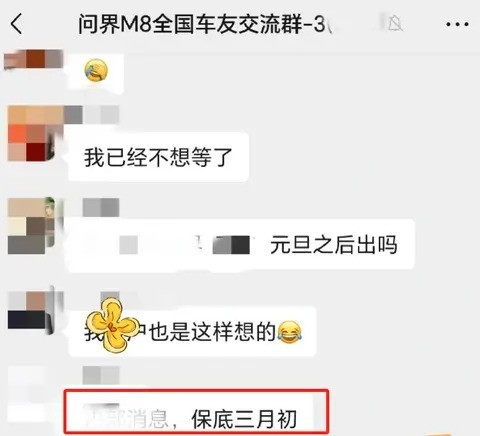Tap the yellow flower sticker overlay
The image size is (480, 436).
(113, 326)
